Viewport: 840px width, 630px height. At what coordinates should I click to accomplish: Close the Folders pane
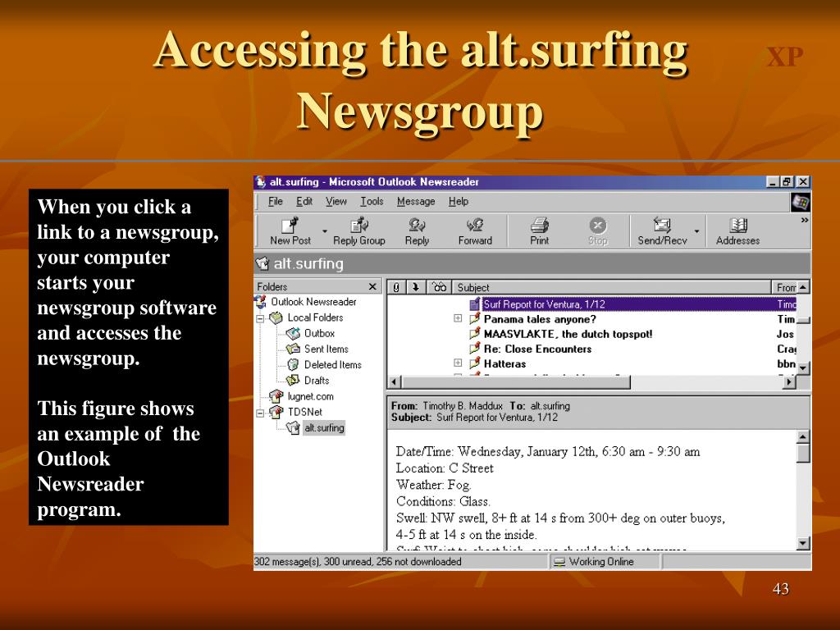[372, 286]
